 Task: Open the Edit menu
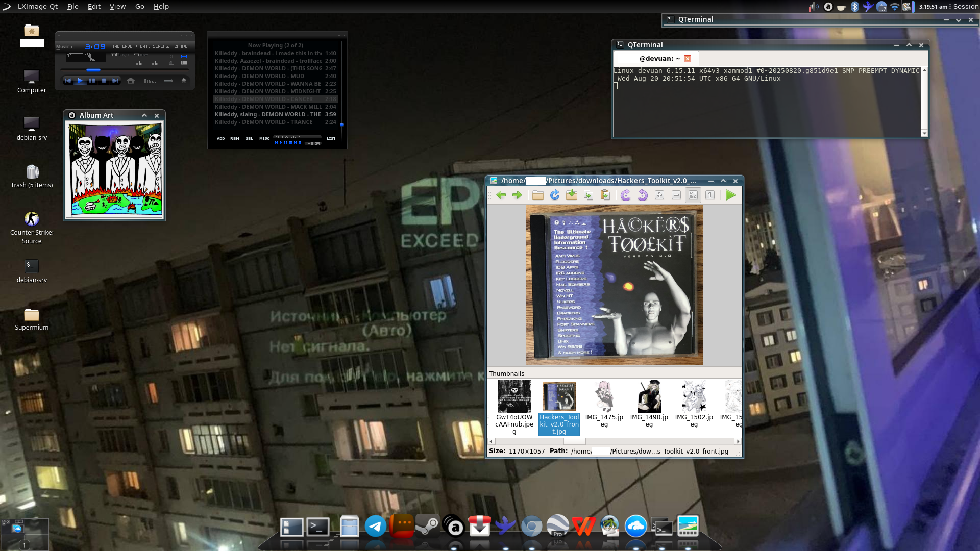(x=94, y=6)
